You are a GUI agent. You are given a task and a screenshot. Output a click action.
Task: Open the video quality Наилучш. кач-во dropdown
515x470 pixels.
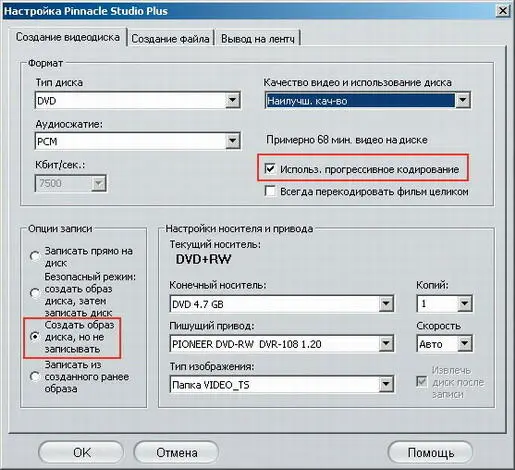(368, 100)
